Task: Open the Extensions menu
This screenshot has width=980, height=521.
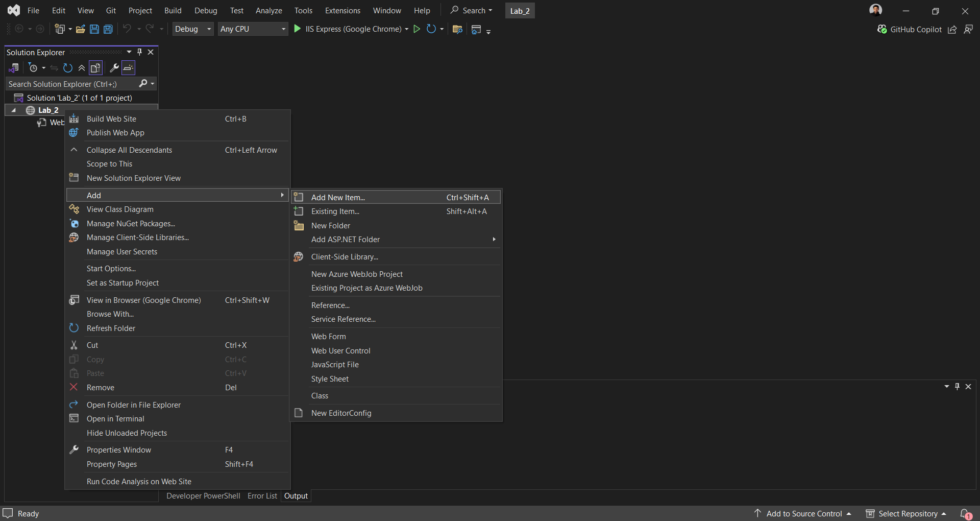Action: coord(342,11)
